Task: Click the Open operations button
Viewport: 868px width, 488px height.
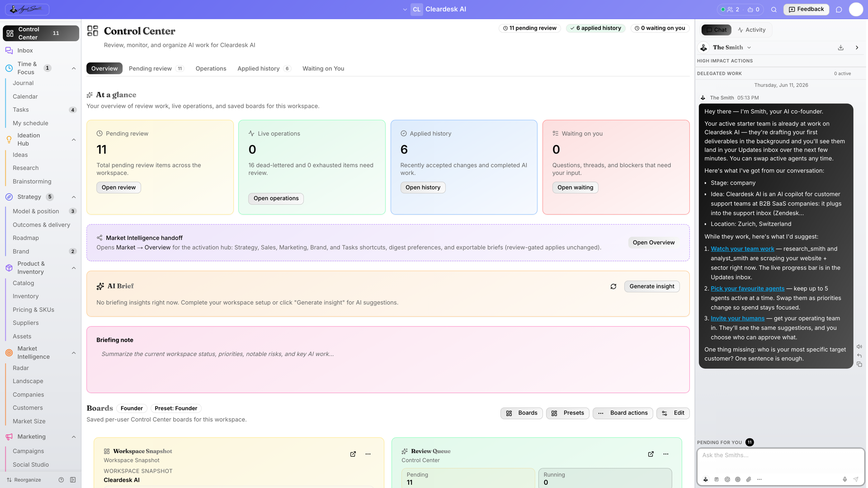Action: (276, 198)
